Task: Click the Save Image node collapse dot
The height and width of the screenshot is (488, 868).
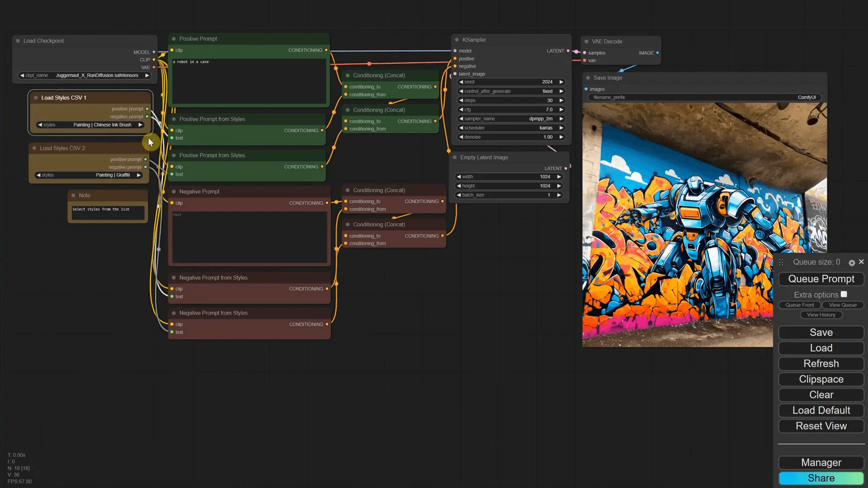Action: [x=588, y=78]
